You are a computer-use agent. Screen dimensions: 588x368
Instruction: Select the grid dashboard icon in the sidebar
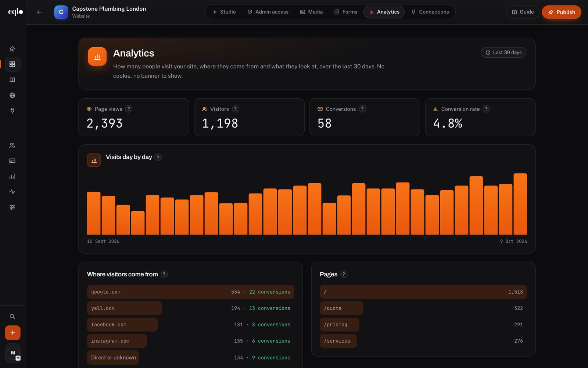pyautogui.click(x=12, y=64)
